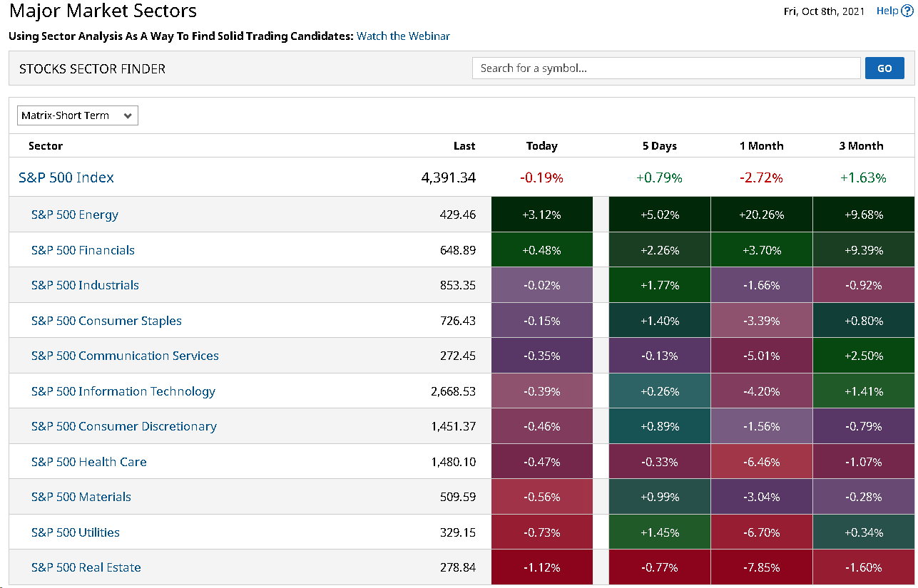Open the S&P 500 Materials sector
The image size is (918, 588).
(x=81, y=497)
